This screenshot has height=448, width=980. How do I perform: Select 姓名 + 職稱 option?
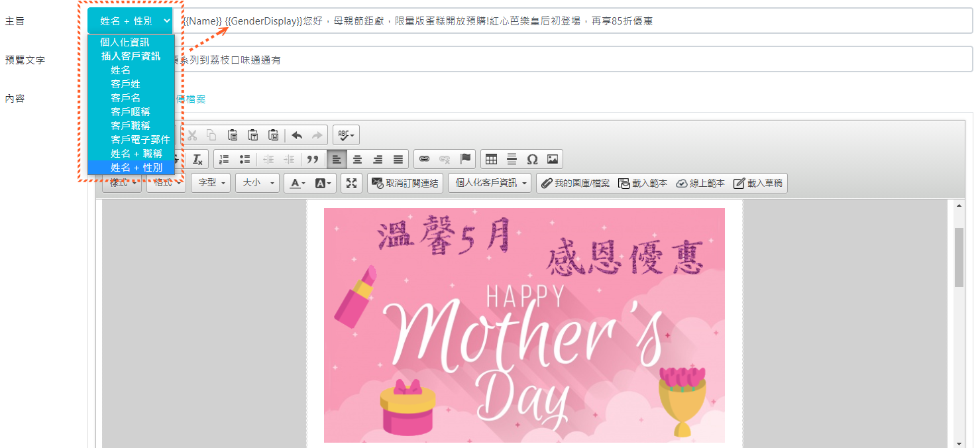pyautogui.click(x=131, y=153)
